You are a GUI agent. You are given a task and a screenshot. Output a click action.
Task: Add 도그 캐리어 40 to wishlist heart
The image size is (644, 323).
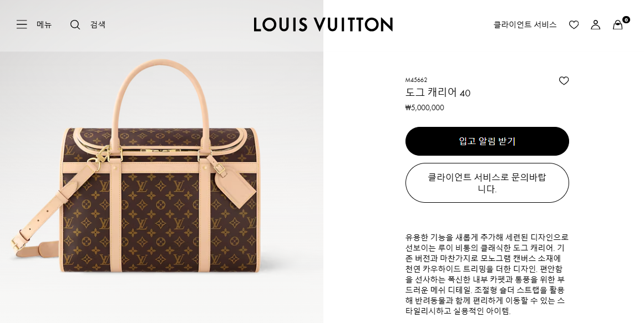tap(564, 81)
